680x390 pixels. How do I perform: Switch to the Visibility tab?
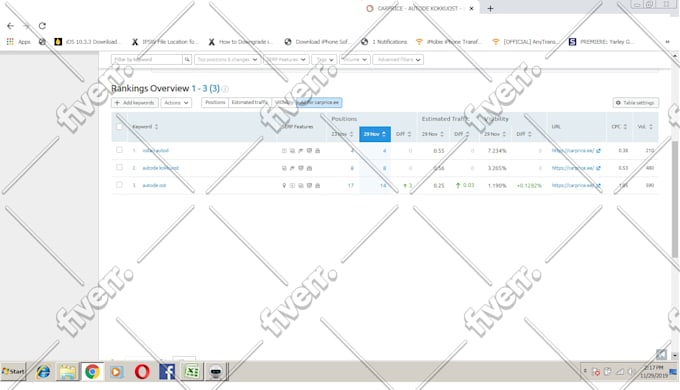(x=284, y=102)
